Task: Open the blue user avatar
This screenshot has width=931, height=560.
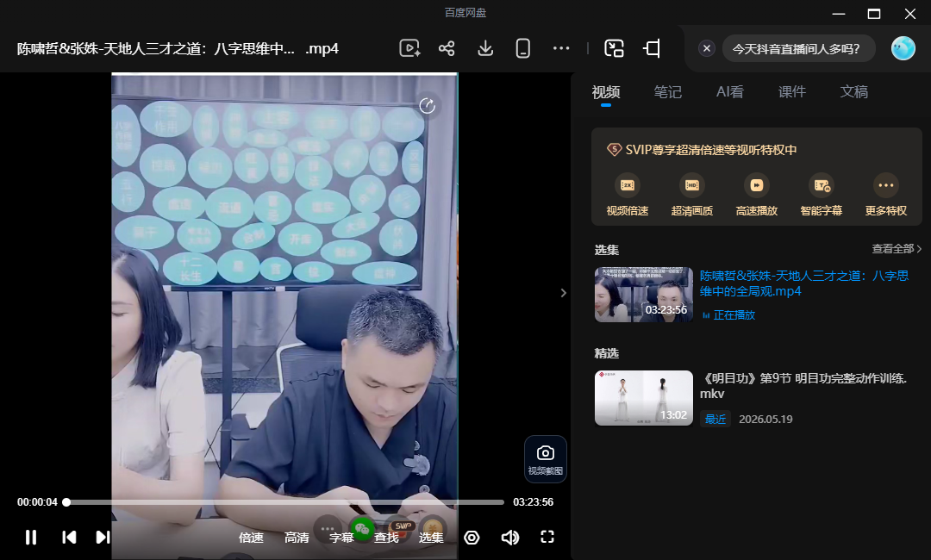Action: (903, 48)
